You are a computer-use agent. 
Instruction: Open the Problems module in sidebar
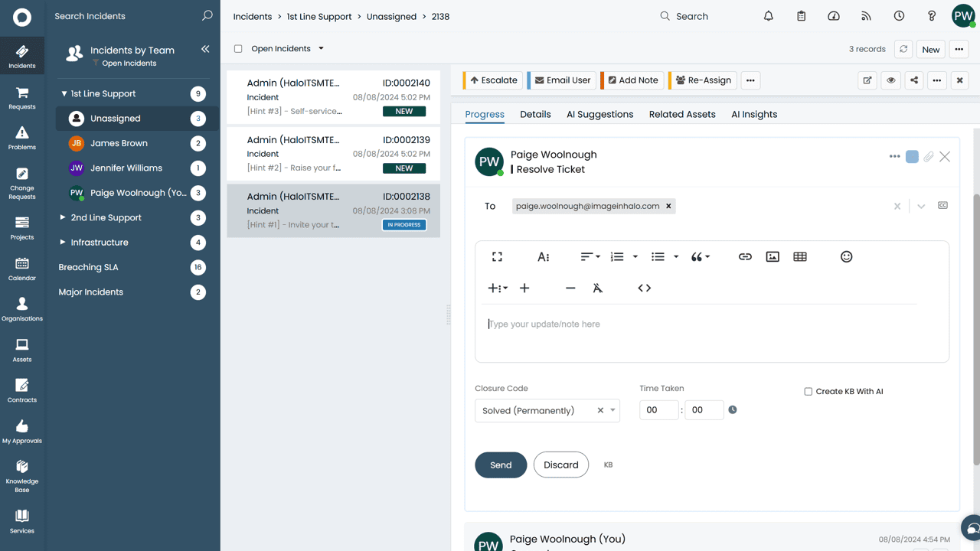coord(22,138)
